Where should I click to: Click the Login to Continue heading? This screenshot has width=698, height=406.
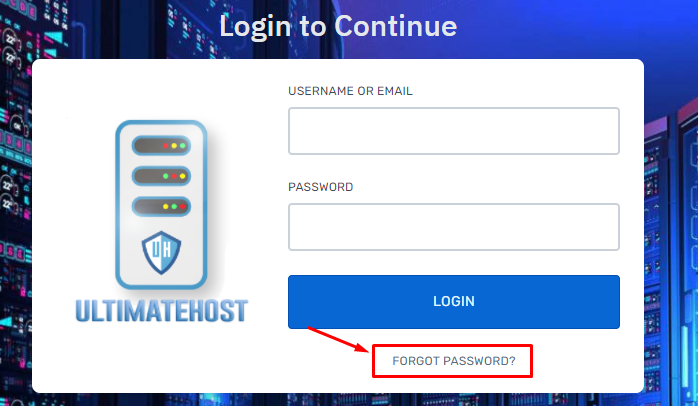[x=338, y=27]
